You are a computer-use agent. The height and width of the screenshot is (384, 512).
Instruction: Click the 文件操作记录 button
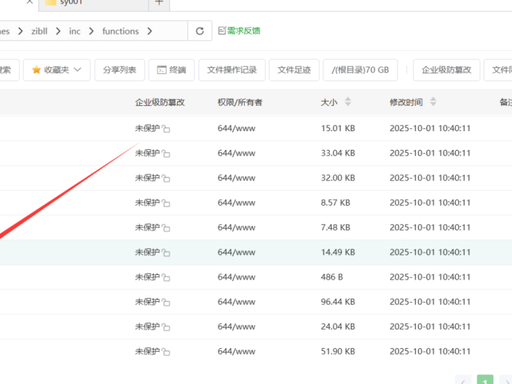[232, 70]
